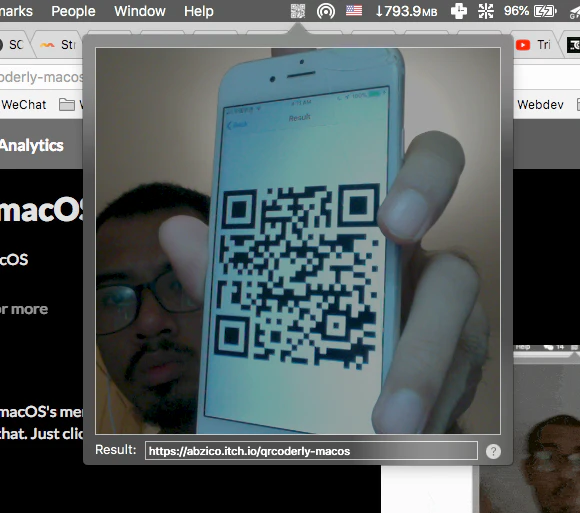Click the 793.9MB memory indicator
This screenshot has width=580, height=513.
coord(406,11)
